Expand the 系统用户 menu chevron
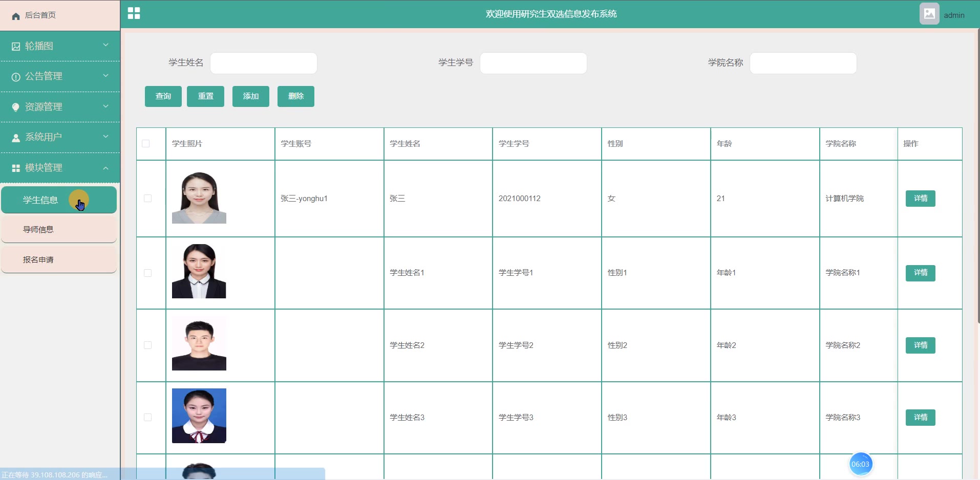The height and width of the screenshot is (480, 980). (x=105, y=137)
